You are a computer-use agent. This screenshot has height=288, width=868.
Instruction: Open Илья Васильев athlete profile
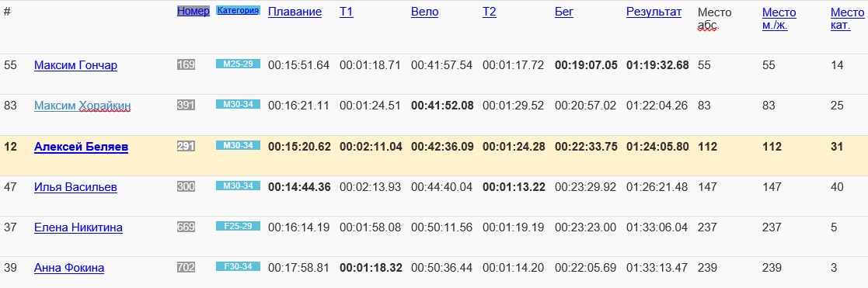coord(75,187)
